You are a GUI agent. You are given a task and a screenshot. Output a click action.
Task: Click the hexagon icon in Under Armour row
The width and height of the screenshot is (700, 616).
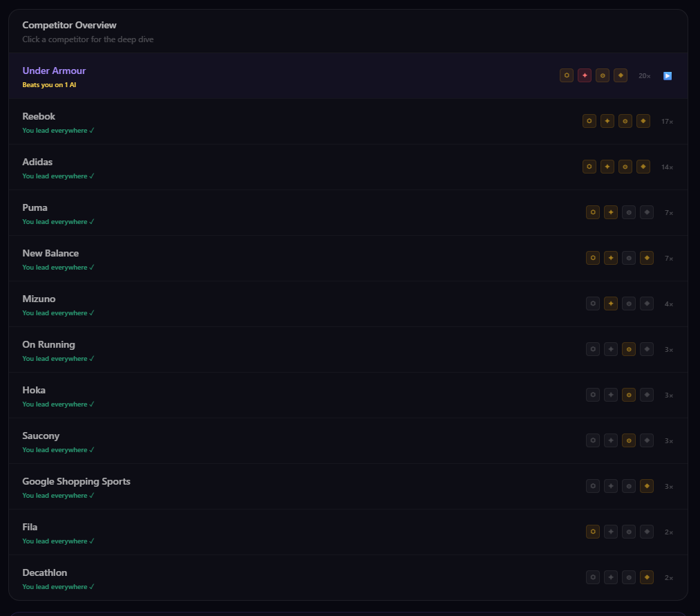click(567, 75)
